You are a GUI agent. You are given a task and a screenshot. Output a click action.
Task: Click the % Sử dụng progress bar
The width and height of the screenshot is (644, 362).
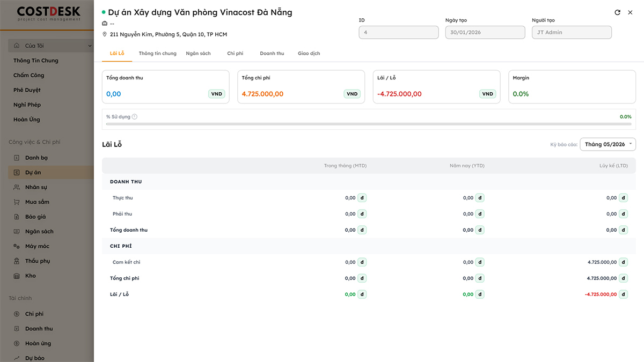pyautogui.click(x=369, y=124)
